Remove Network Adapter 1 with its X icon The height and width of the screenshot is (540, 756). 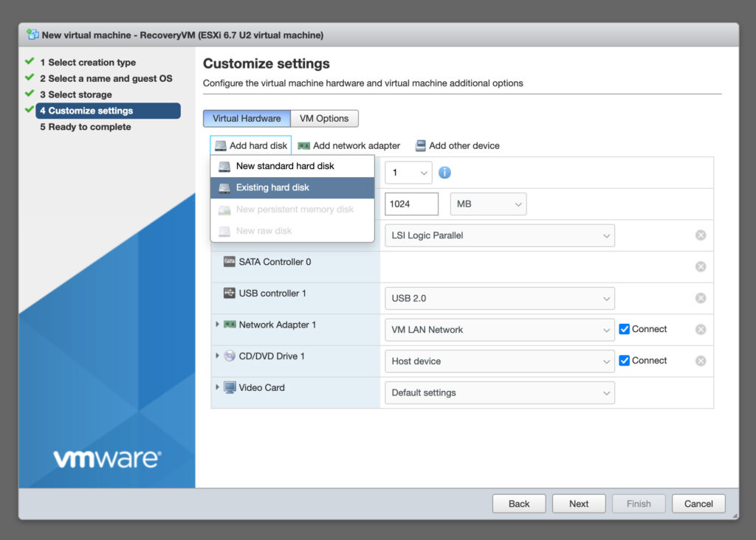[x=701, y=330]
